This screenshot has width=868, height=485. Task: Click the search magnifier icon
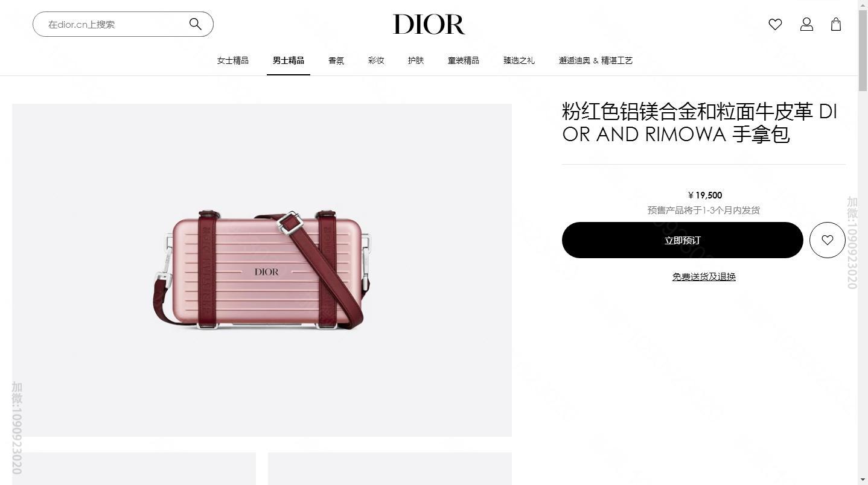pyautogui.click(x=195, y=24)
